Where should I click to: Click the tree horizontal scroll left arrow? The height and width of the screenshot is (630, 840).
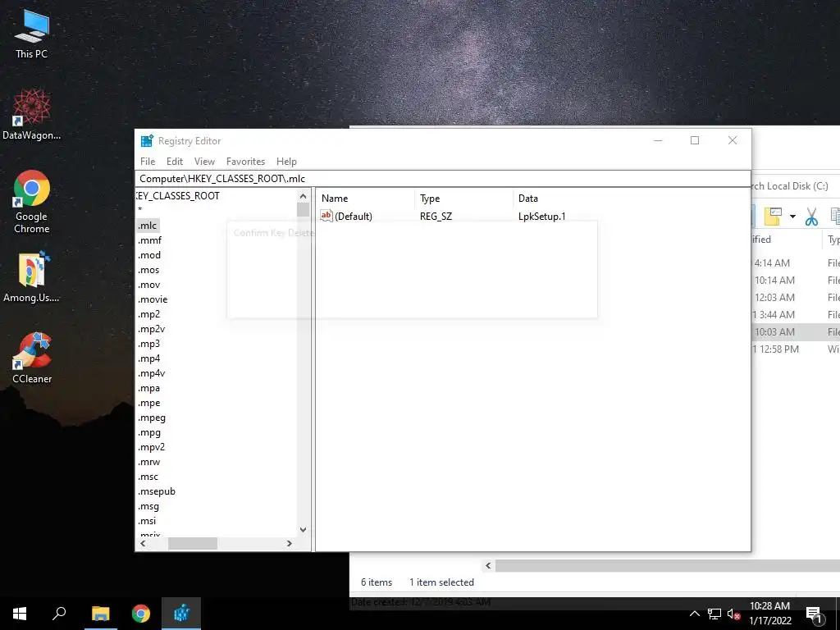pyautogui.click(x=143, y=543)
